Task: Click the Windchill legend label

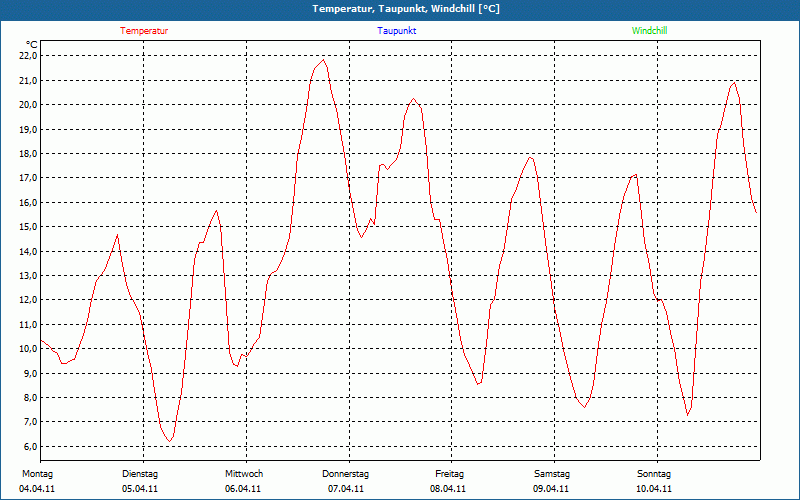Action: click(649, 31)
